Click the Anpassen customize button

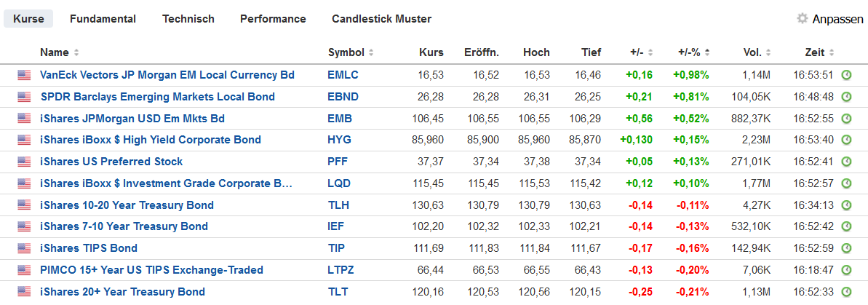837,19
